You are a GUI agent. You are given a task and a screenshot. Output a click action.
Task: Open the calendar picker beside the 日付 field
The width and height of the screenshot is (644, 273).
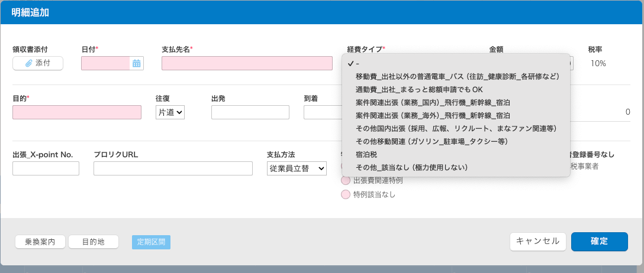tap(137, 63)
